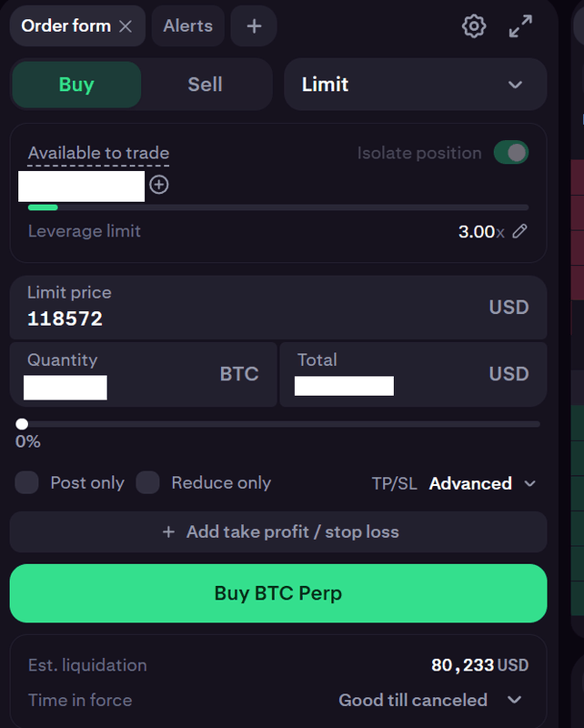The image size is (584, 728).
Task: Switch to the Alerts tab
Action: click(187, 26)
